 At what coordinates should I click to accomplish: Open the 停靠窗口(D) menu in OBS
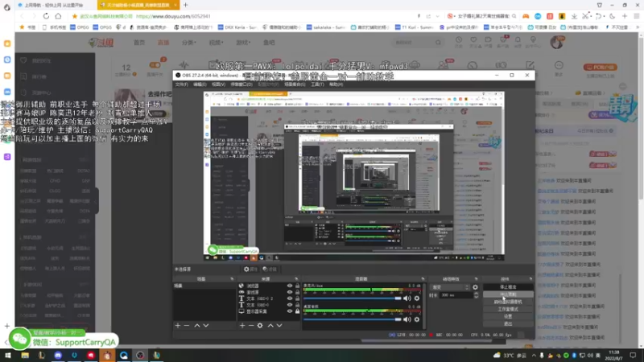242,84
